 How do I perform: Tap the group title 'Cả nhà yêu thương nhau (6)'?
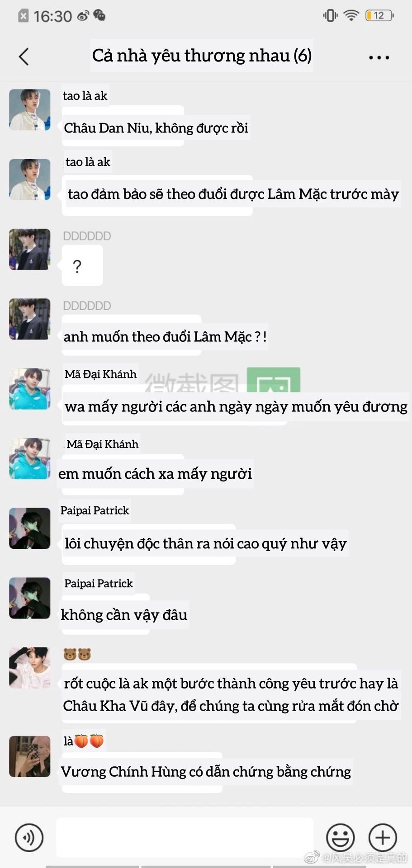tap(202, 56)
